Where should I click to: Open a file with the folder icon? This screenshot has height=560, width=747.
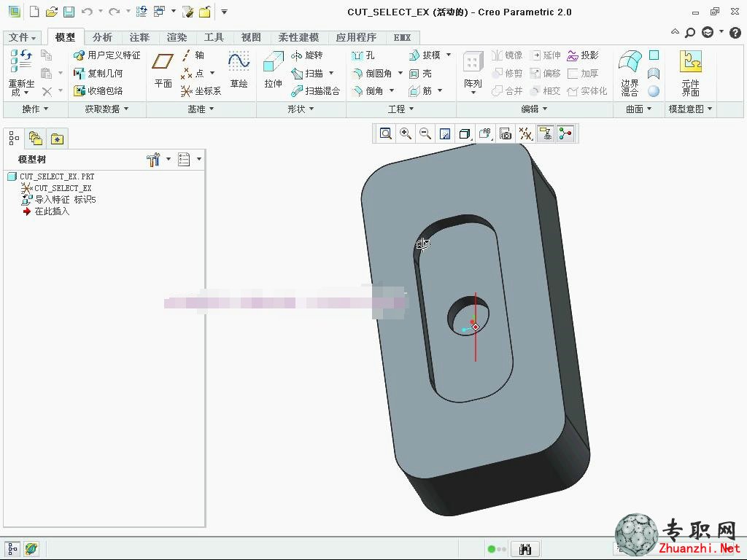(52, 12)
